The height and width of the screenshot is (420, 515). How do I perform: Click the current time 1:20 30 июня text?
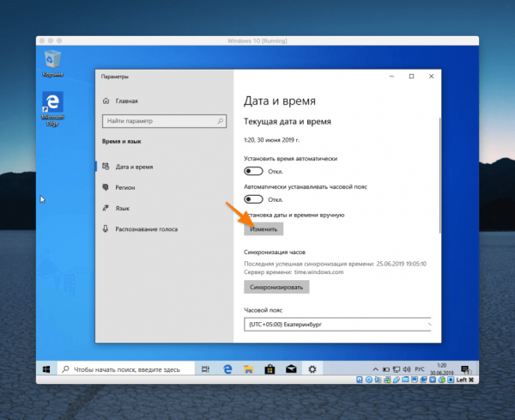271,140
